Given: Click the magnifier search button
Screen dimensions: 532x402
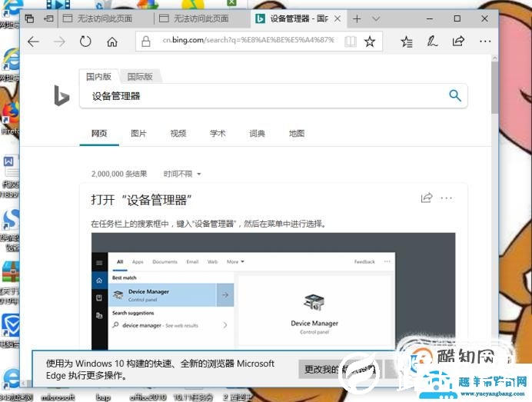Looking at the screenshot, I should [x=455, y=96].
